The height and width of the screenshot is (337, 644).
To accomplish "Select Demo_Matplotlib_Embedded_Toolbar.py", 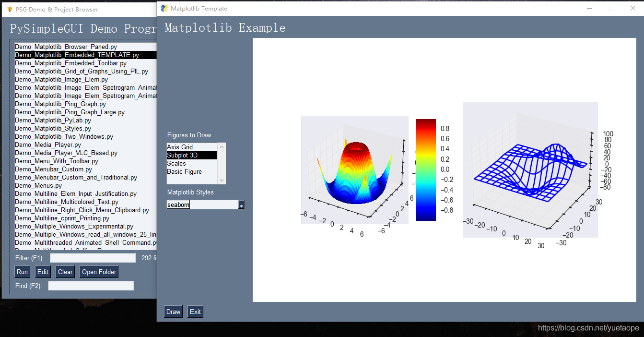I will coord(85,63).
